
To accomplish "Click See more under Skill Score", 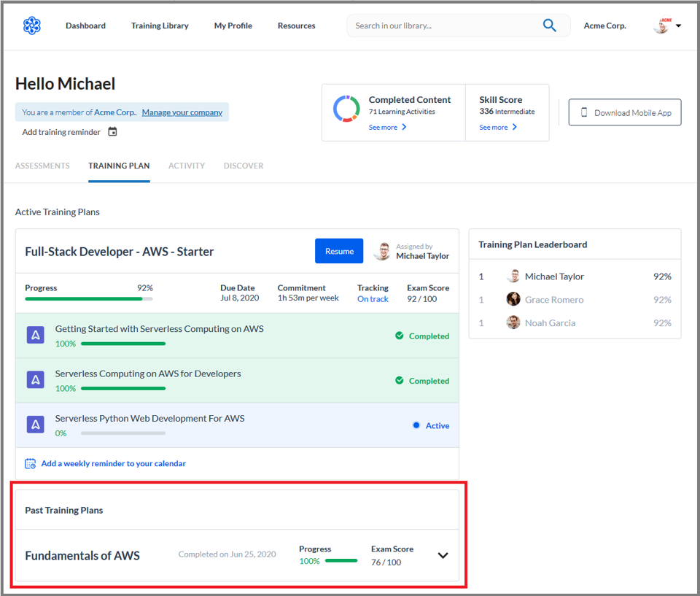I will pos(494,128).
